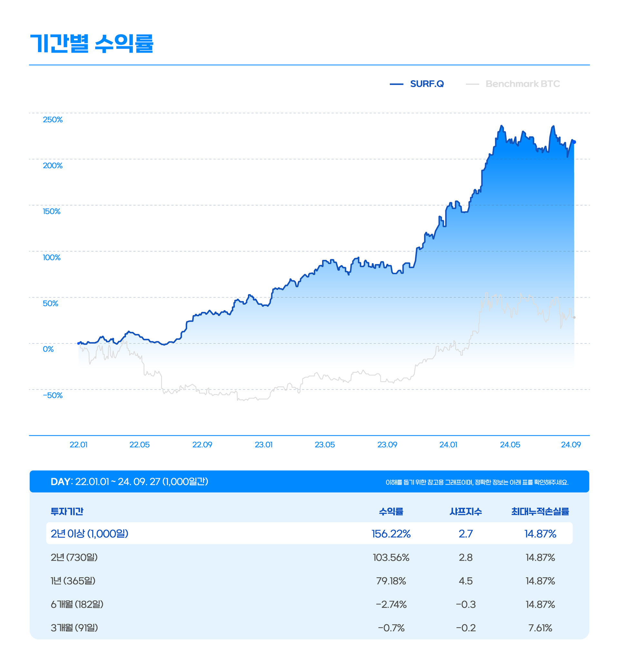Image resolution: width=619 pixels, height=672 pixels.
Task: Jump to the 23.05 x-axis label
Action: tap(325, 445)
